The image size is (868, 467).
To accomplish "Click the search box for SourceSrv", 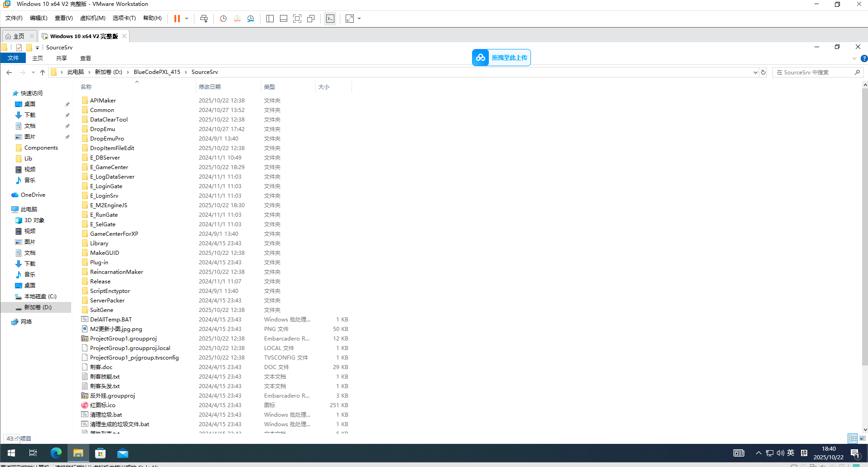I will [813, 72].
